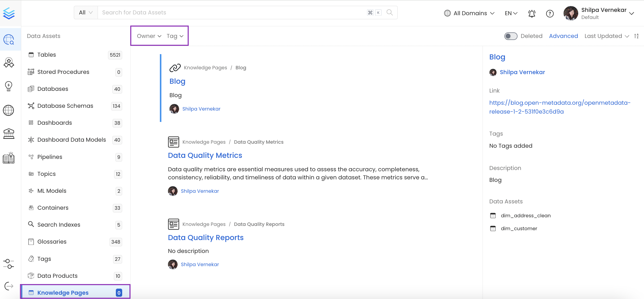This screenshot has height=299, width=644.
Task: Open the Govern bank icon in sidebar
Action: point(9,134)
